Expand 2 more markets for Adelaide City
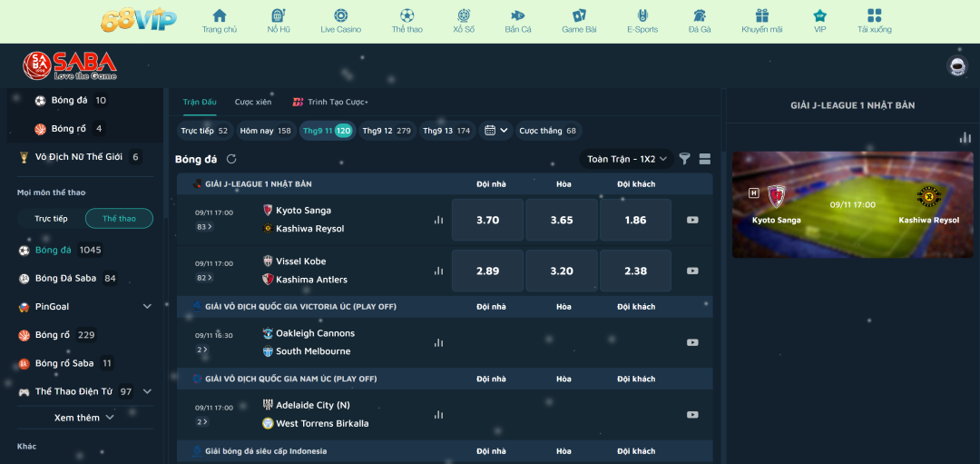980x464 pixels. 202,421
